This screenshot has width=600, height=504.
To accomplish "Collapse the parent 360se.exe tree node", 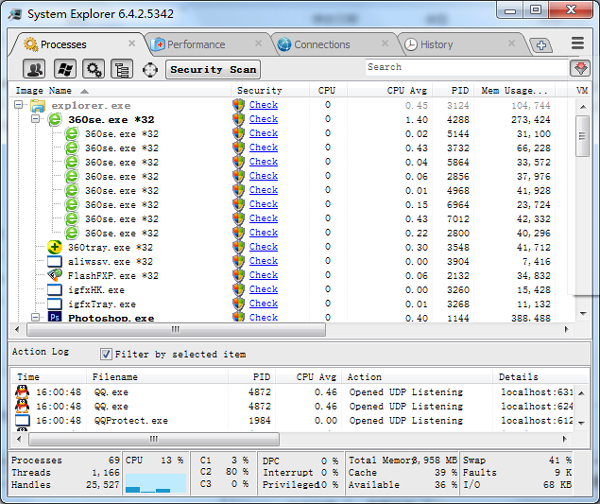I will [x=36, y=119].
